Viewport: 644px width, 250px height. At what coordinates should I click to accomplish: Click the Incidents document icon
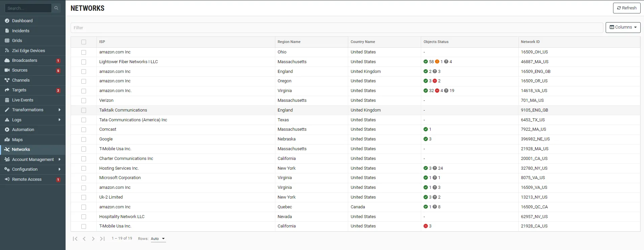pos(7,31)
